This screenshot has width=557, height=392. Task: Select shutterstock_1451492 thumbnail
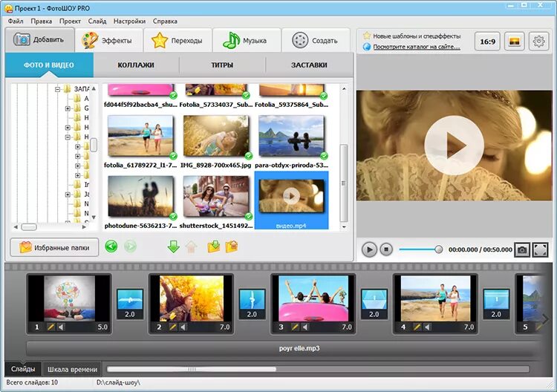pyautogui.click(x=216, y=196)
